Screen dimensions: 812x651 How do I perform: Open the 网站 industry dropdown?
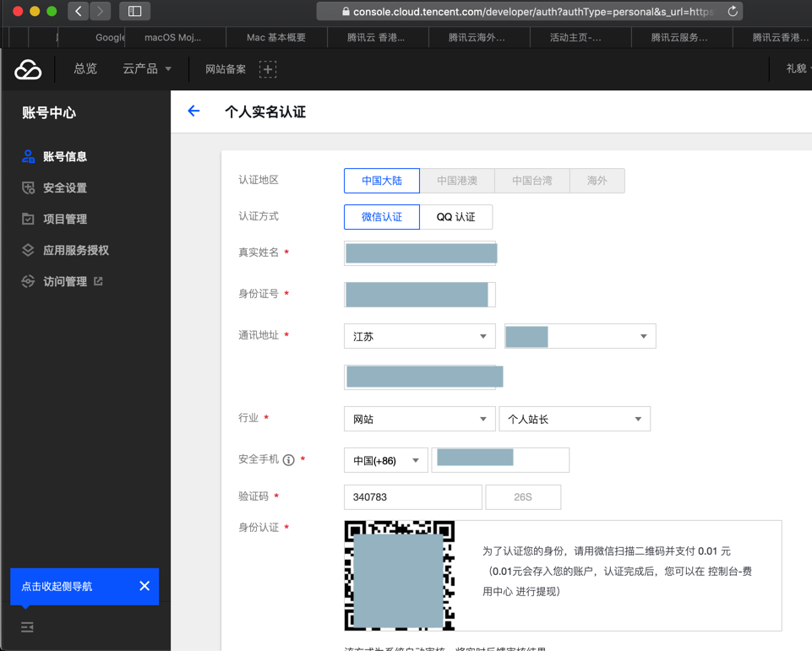[x=419, y=419]
